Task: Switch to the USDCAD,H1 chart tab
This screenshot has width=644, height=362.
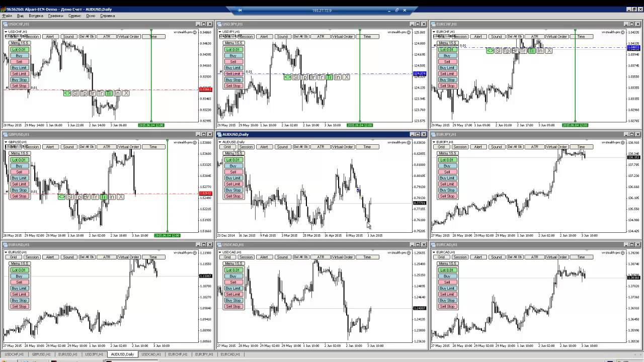Action: point(151,354)
